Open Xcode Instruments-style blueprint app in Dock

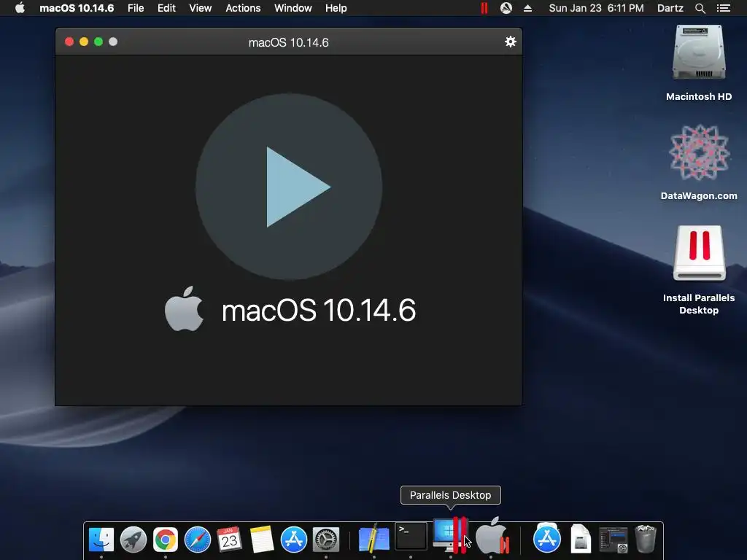click(374, 539)
